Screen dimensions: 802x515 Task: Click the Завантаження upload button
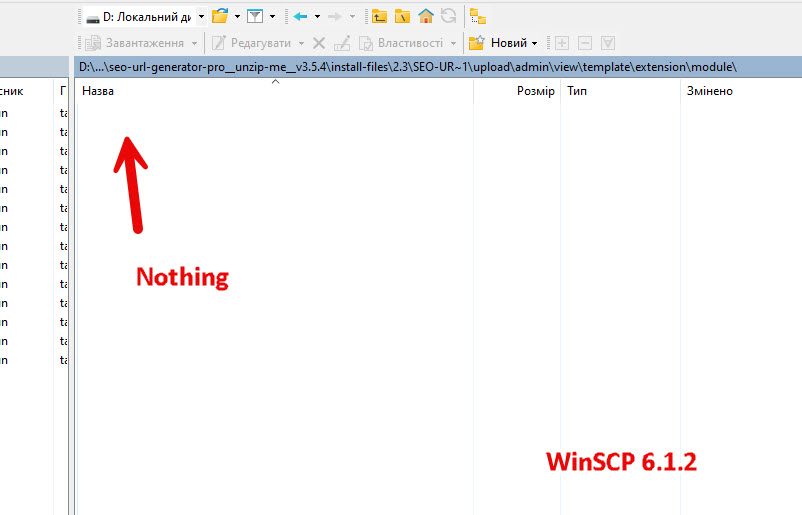click(134, 43)
